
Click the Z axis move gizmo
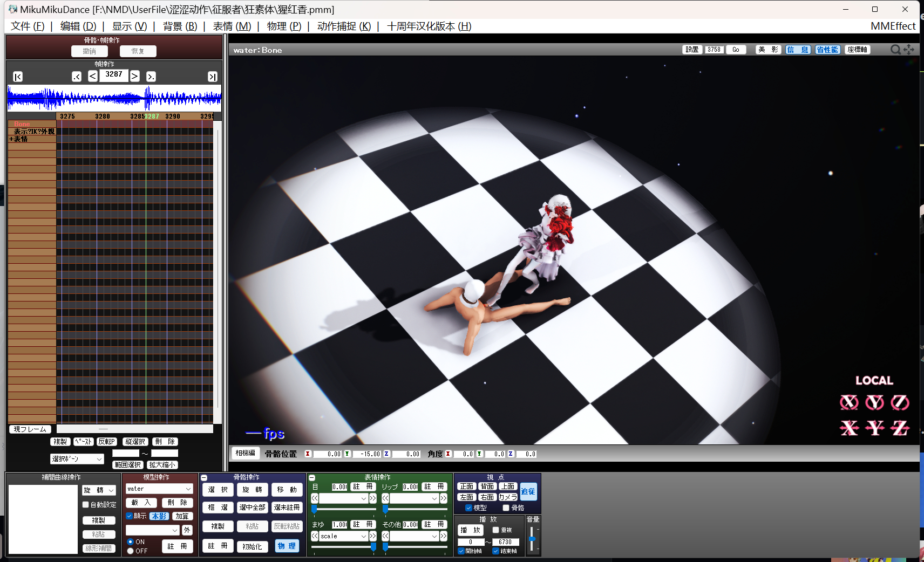pos(900,428)
